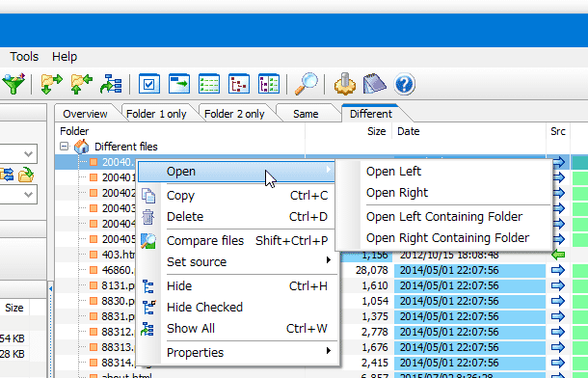This screenshot has height=378, width=588.
Task: Click the green list grid toolbar icon
Action: coord(209,84)
